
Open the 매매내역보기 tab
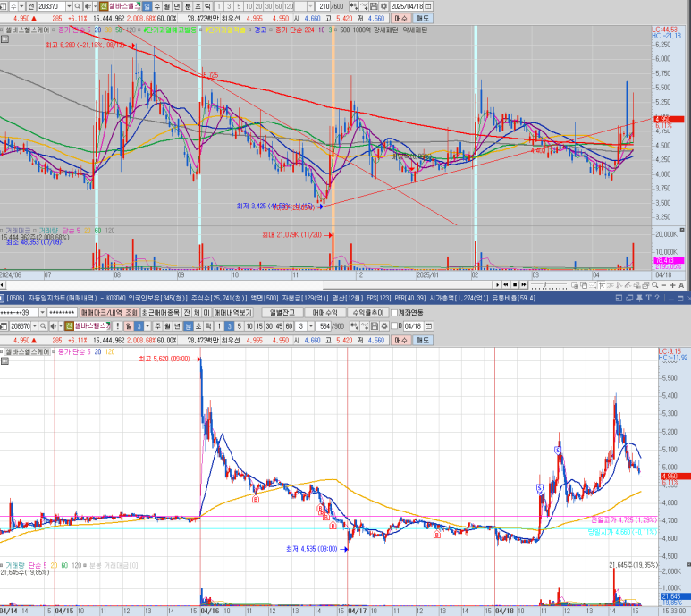point(232,313)
